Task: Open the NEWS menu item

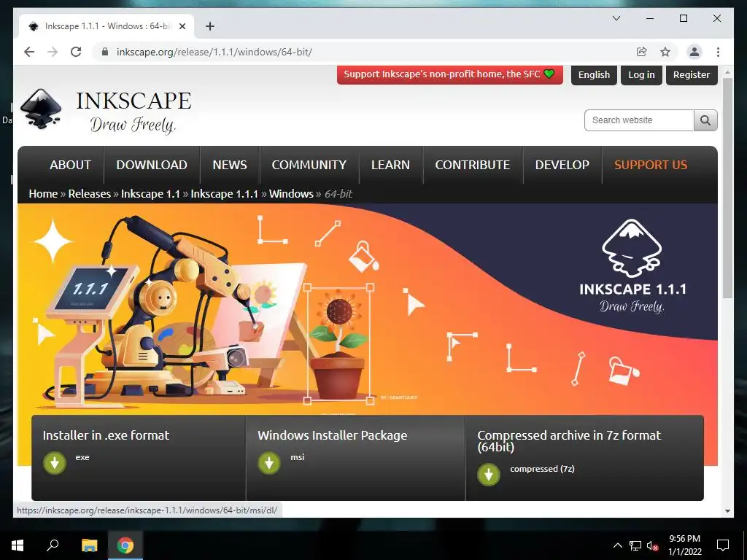Action: click(x=230, y=165)
